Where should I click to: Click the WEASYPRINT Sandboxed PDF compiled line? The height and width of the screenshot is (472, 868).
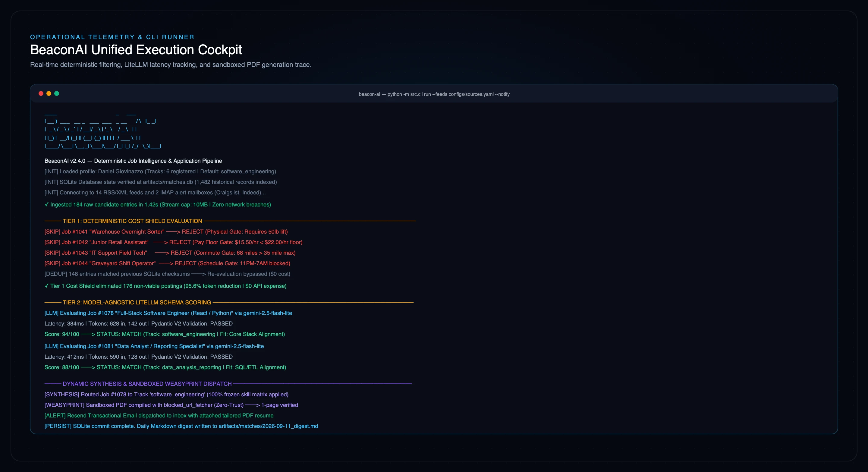171,405
